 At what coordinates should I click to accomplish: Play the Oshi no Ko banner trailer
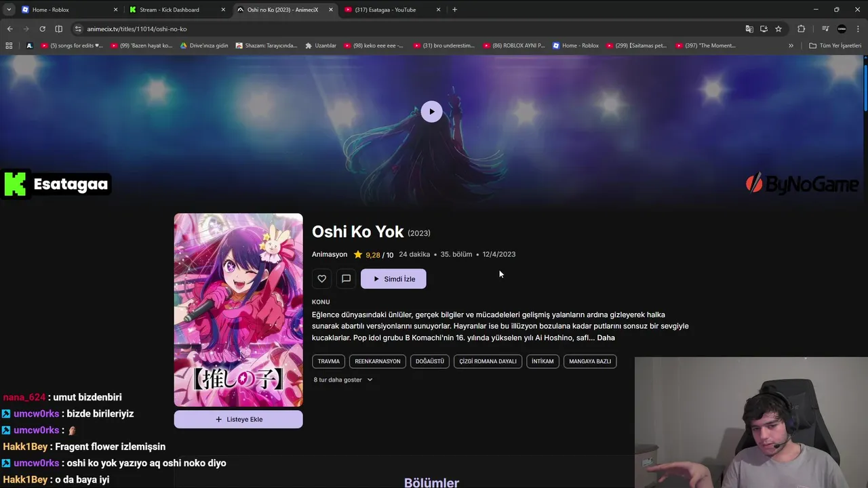[x=431, y=112]
